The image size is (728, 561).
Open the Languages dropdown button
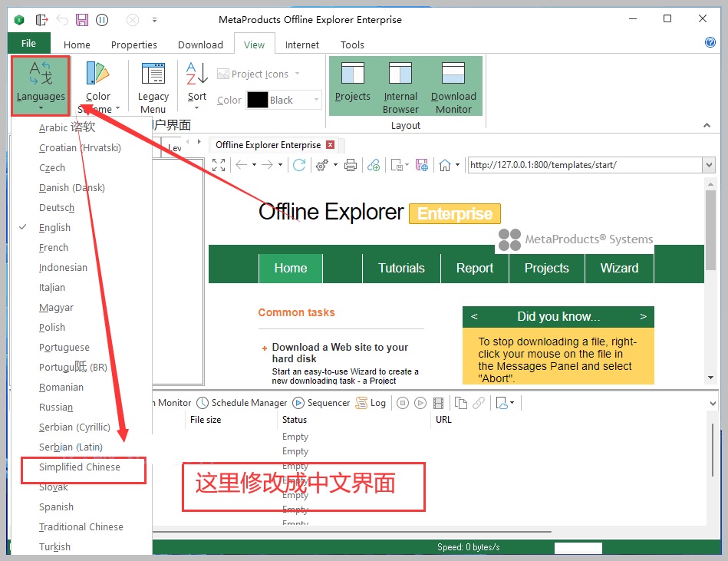(41, 86)
